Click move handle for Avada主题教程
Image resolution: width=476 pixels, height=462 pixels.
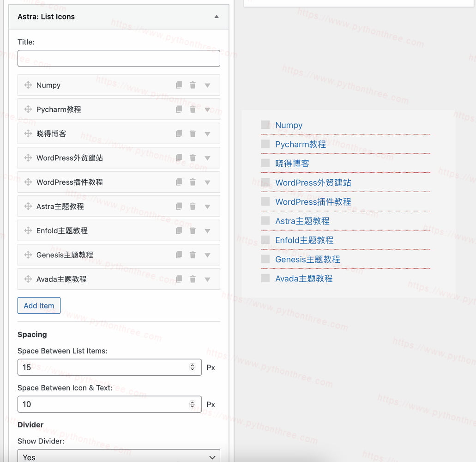click(28, 279)
